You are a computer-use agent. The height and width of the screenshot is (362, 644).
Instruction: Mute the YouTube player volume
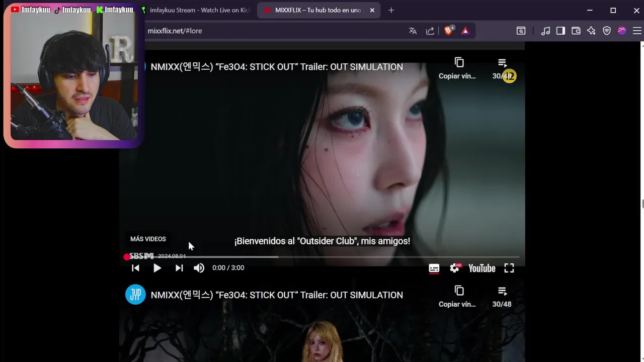(199, 268)
